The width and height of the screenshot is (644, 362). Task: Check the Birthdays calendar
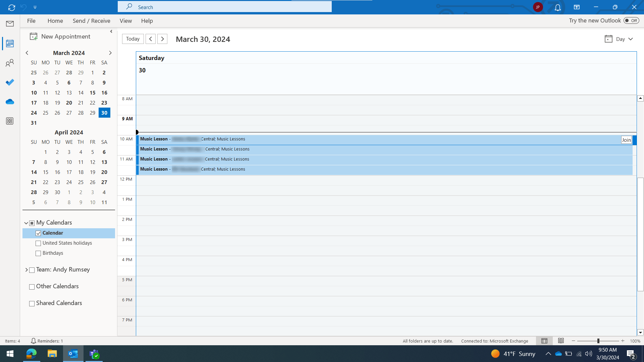coord(38,253)
